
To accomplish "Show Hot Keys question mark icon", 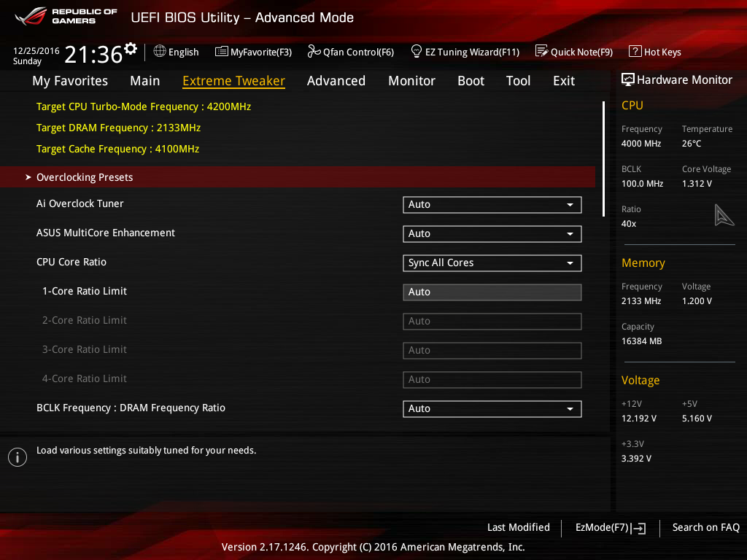I will [x=635, y=51].
